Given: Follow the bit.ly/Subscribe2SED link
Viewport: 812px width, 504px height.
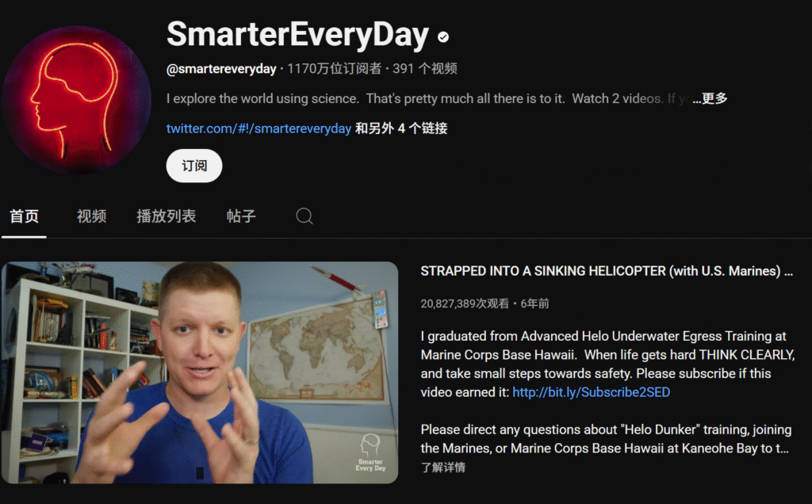Looking at the screenshot, I should pyautogui.click(x=591, y=392).
